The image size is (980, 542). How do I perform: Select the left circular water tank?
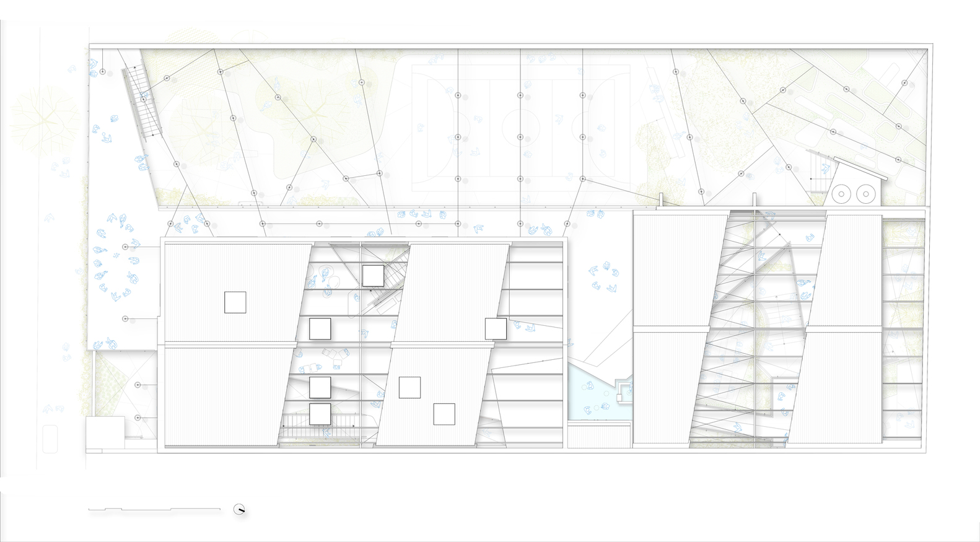tap(841, 195)
